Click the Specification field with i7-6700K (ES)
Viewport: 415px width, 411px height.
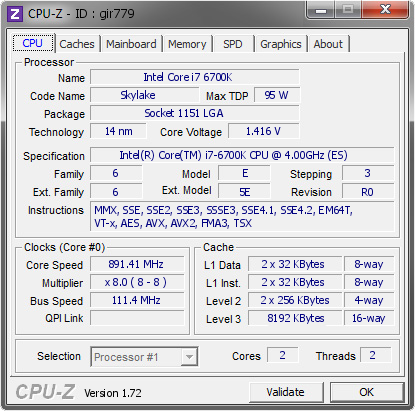click(x=242, y=155)
